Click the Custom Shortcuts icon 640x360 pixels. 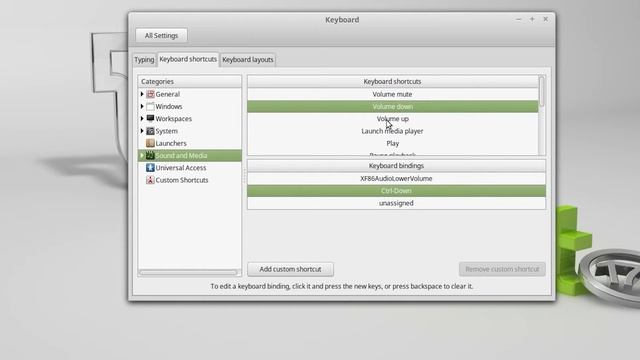(150, 180)
